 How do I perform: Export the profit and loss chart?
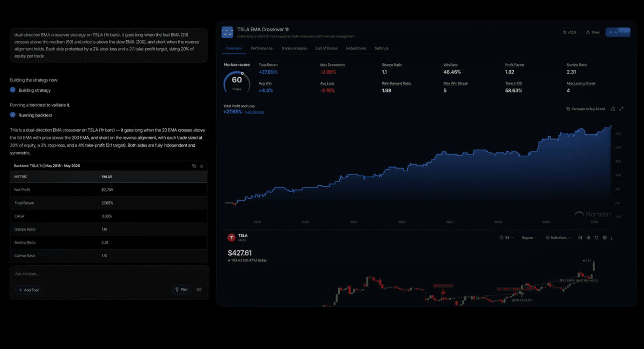click(613, 109)
